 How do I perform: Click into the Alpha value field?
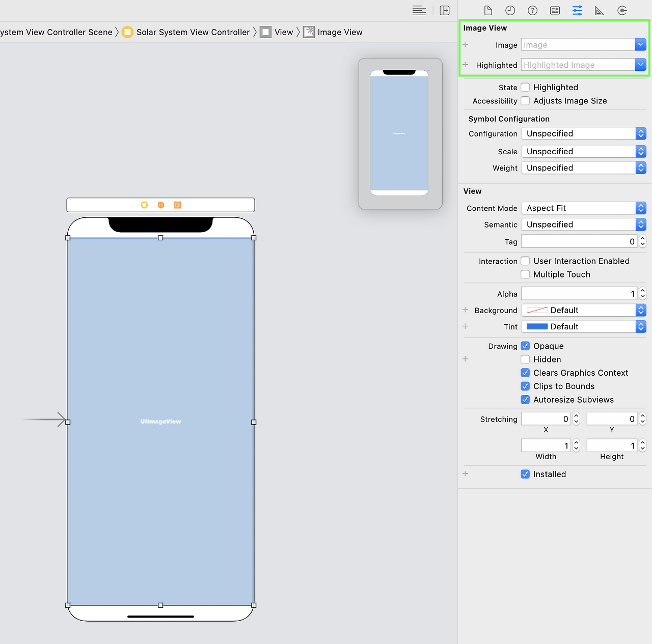coord(580,294)
